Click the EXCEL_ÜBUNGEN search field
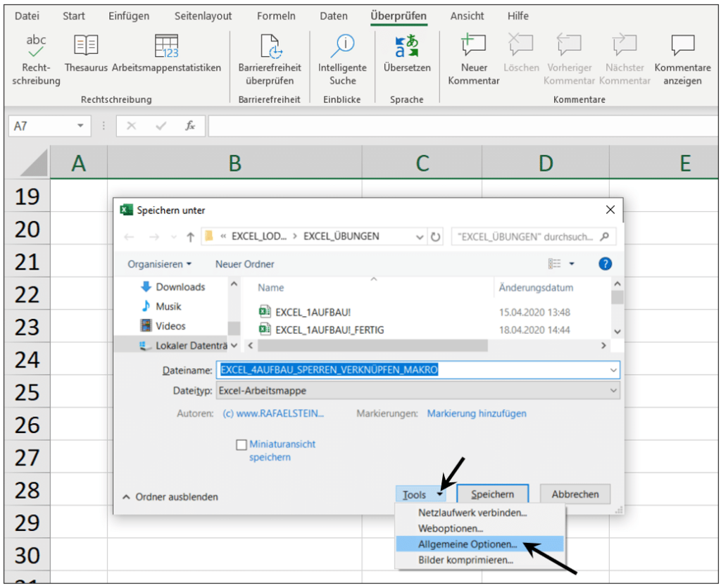 pos(534,237)
